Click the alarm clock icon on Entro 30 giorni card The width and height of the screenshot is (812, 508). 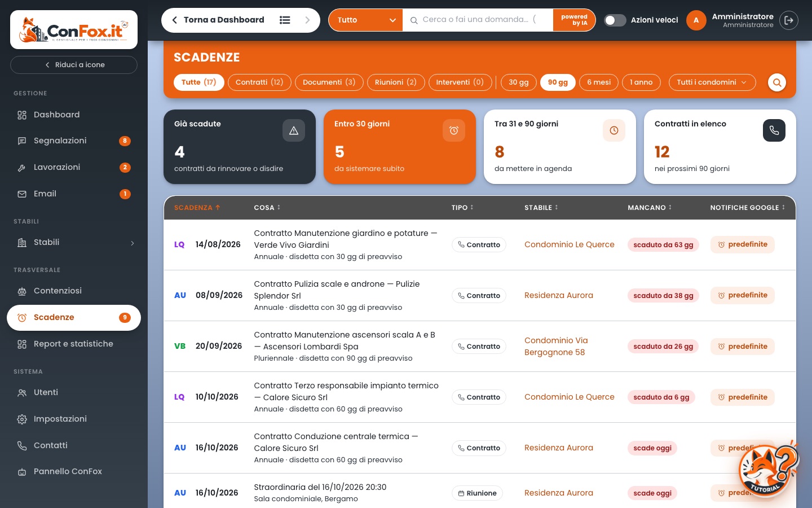click(x=454, y=130)
